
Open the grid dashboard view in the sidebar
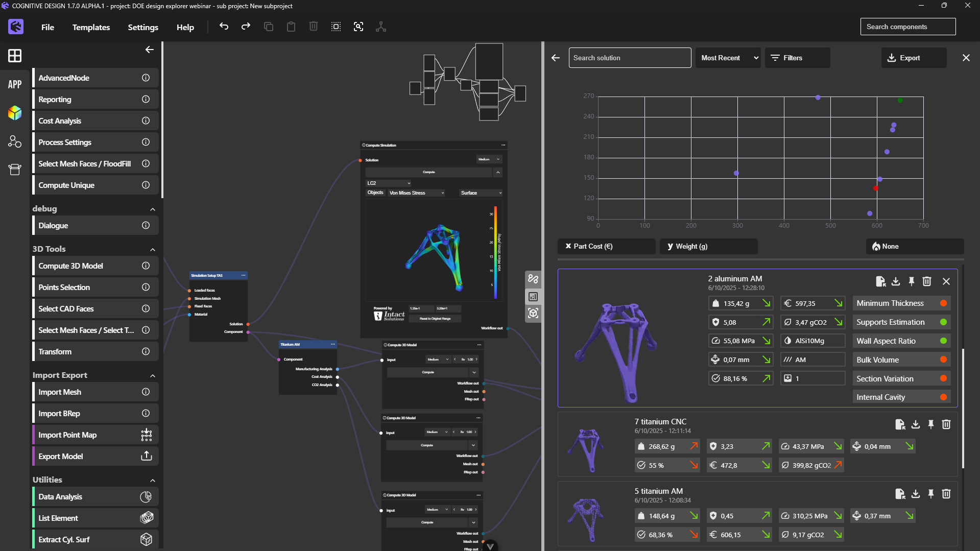[15, 56]
